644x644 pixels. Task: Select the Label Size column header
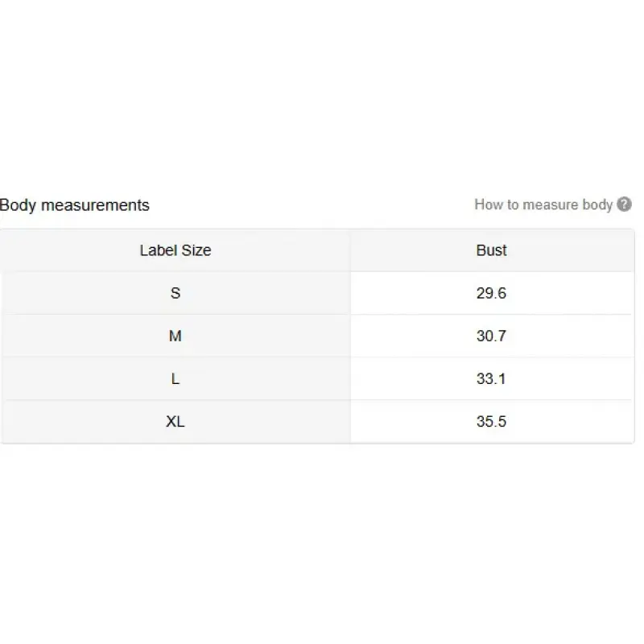pos(175,250)
